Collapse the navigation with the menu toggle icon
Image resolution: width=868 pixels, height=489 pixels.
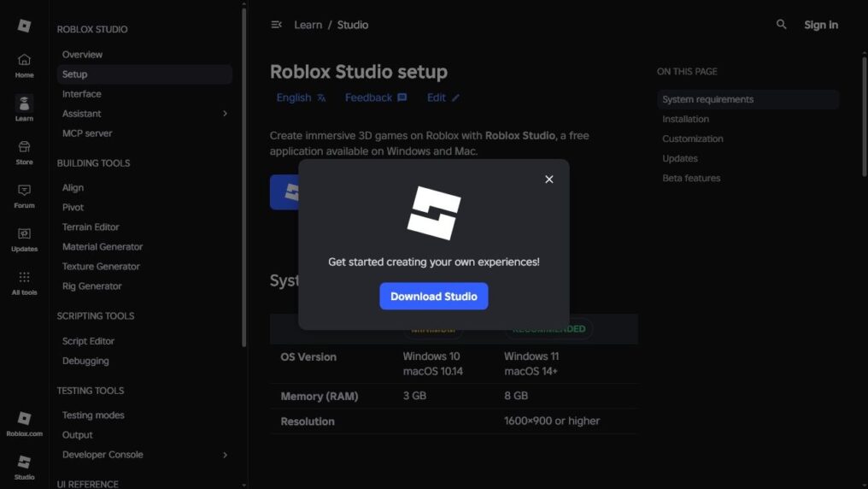pos(276,25)
